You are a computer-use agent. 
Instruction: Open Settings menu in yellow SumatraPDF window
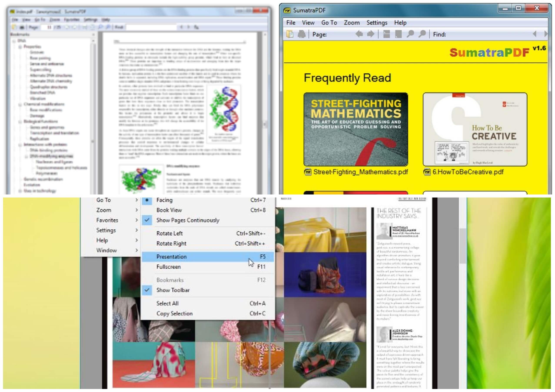click(x=377, y=23)
